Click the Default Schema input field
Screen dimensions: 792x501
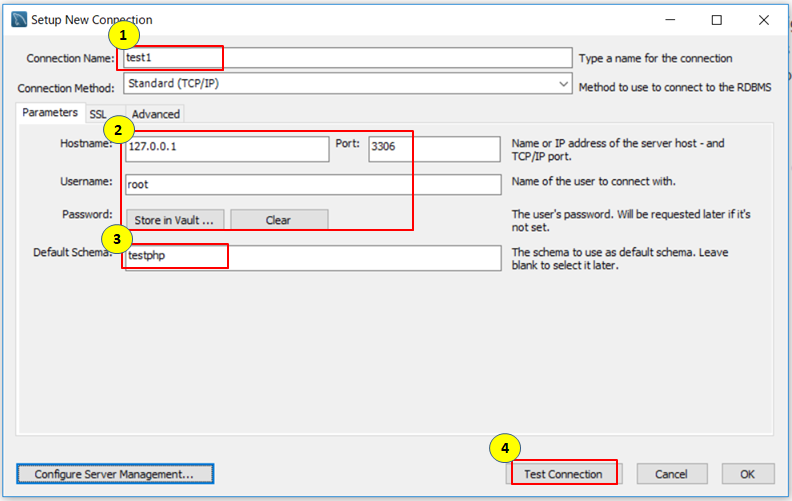coord(313,258)
